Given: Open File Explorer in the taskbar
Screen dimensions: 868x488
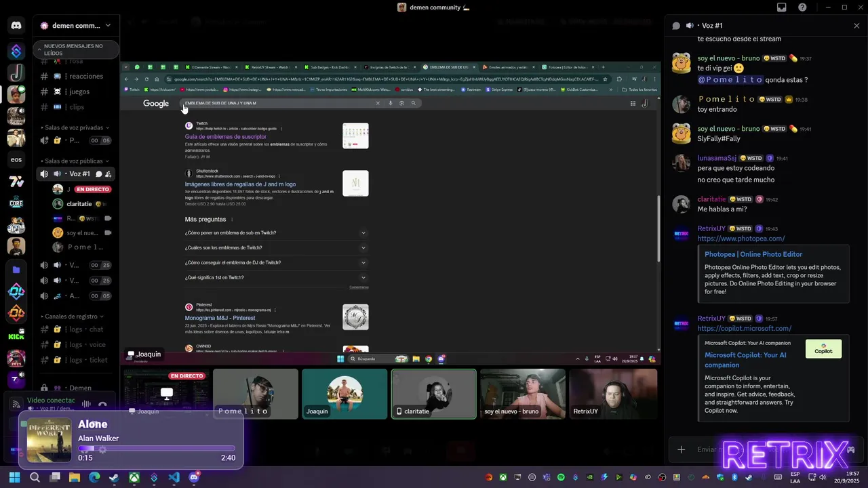Looking at the screenshot, I should click(75, 477).
